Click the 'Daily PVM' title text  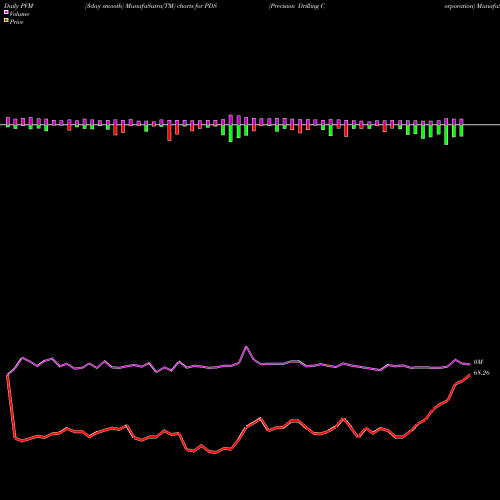[x=19, y=6]
